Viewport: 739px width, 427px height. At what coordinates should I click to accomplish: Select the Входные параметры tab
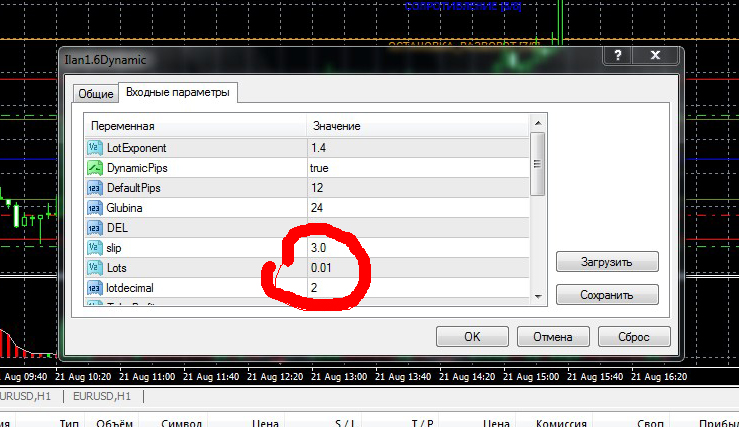pyautogui.click(x=178, y=92)
